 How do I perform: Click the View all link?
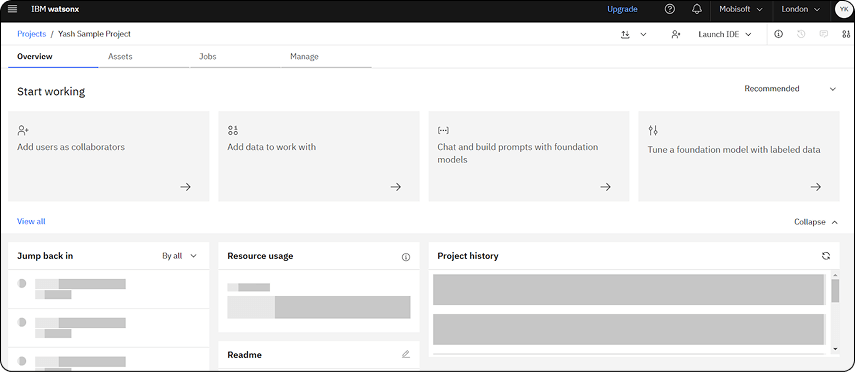click(31, 221)
